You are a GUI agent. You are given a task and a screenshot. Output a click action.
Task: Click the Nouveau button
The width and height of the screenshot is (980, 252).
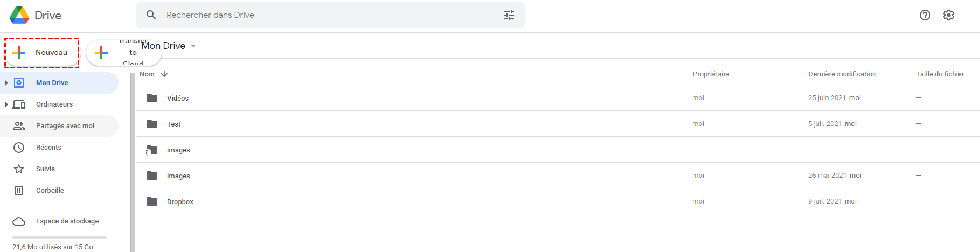tap(42, 53)
